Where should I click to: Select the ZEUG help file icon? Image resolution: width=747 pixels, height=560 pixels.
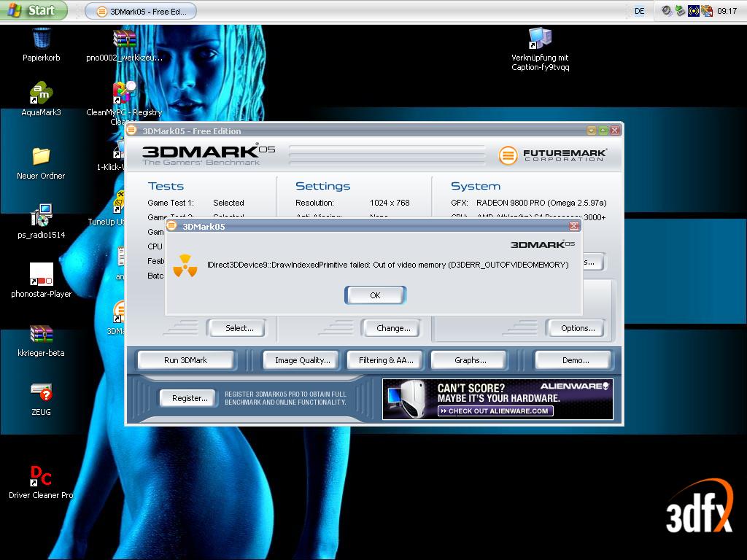click(42, 392)
